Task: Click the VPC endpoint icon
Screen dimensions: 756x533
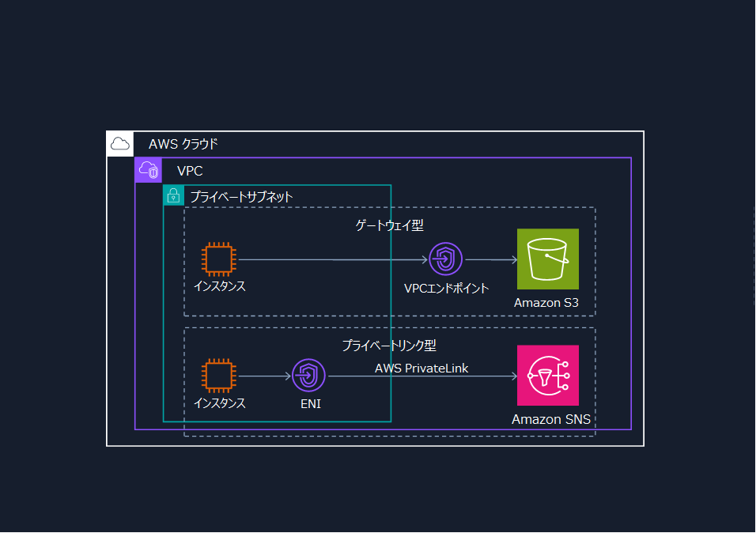Action: point(446,259)
